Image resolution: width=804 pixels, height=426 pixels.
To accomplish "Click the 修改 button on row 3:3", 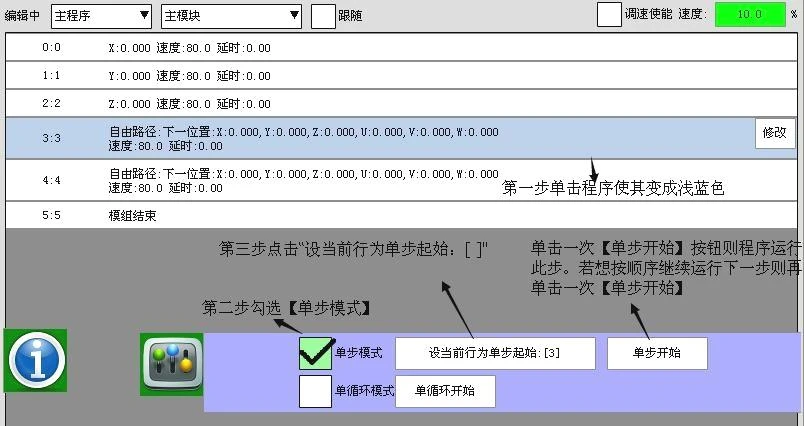I will click(775, 133).
